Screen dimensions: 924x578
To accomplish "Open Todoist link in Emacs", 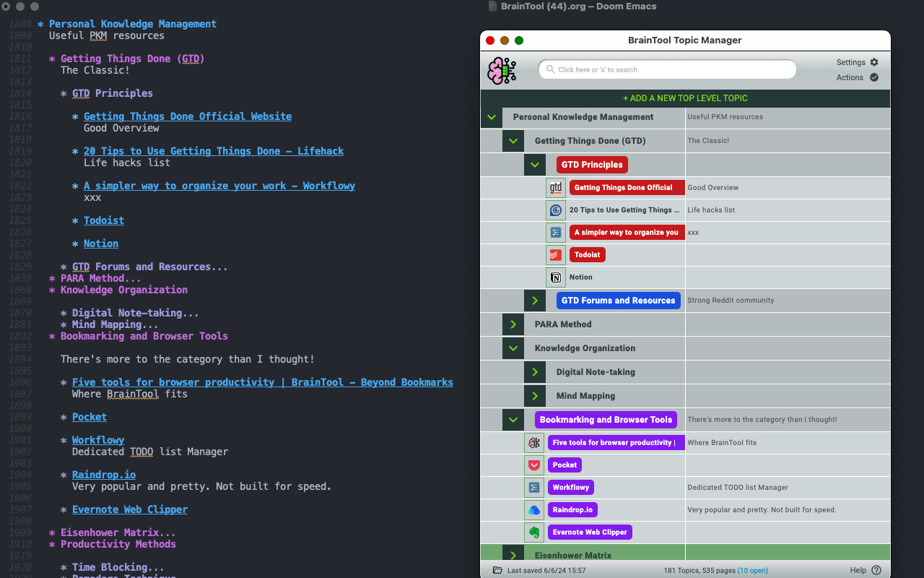I will [x=104, y=220].
